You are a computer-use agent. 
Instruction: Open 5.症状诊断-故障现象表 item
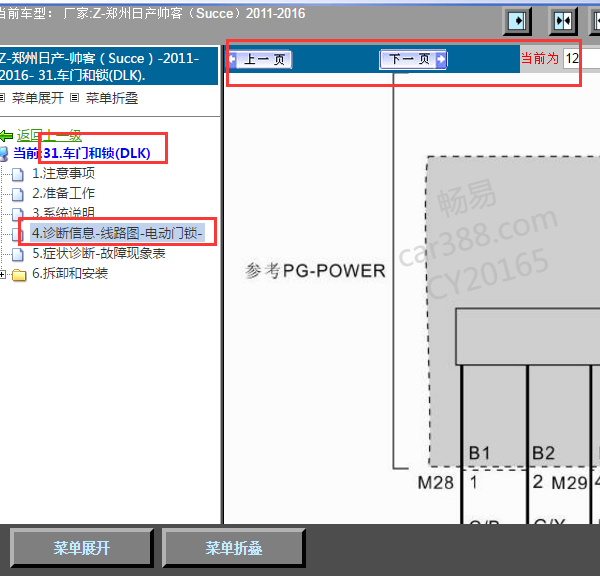[x=99, y=253]
